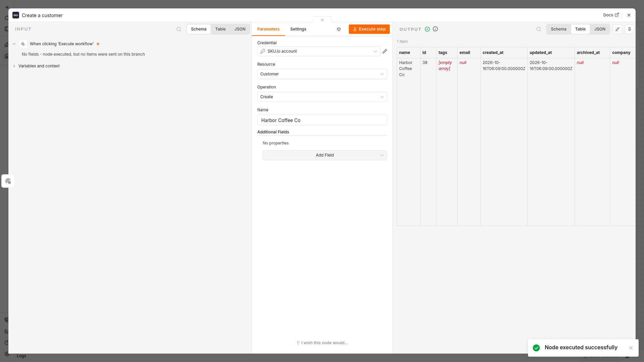
Task: Edit the output data with pencil icon
Action: coord(618,29)
